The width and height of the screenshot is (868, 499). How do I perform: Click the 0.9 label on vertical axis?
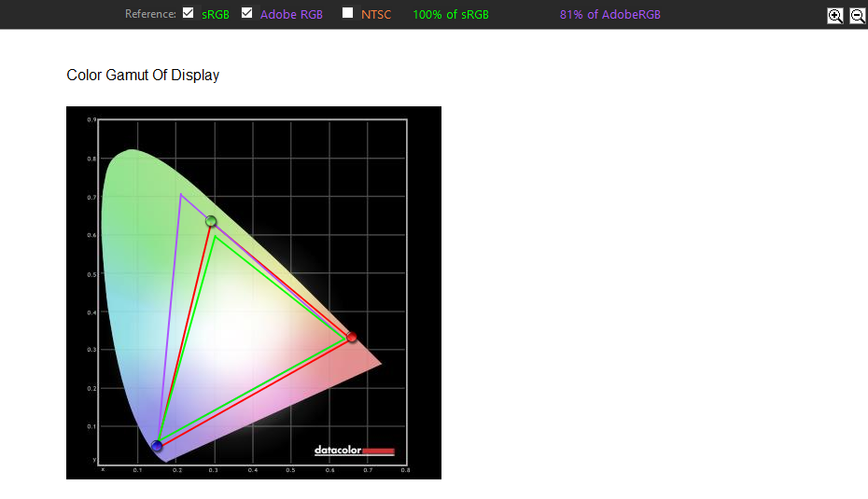pos(91,120)
